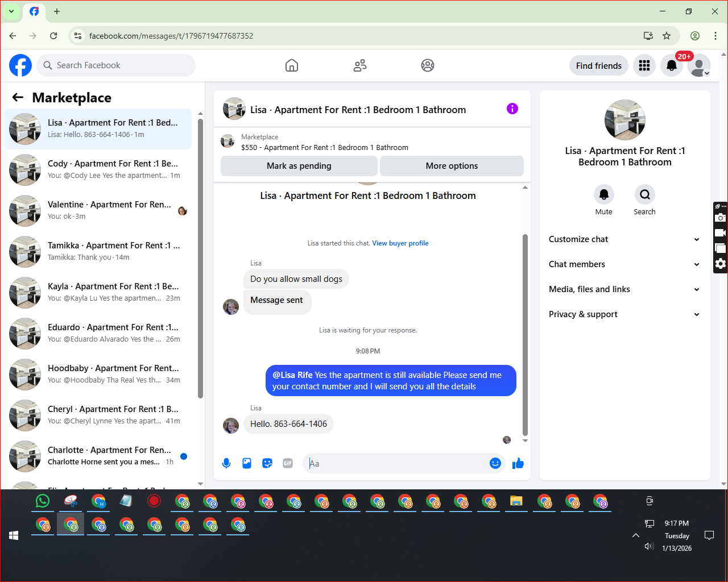Click the Do you allow small dogs message
Screen dimensions: 728x582
tap(296, 279)
